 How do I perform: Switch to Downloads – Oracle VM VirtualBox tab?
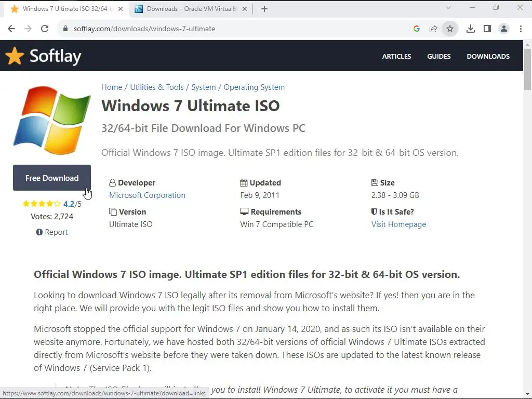pos(191,9)
